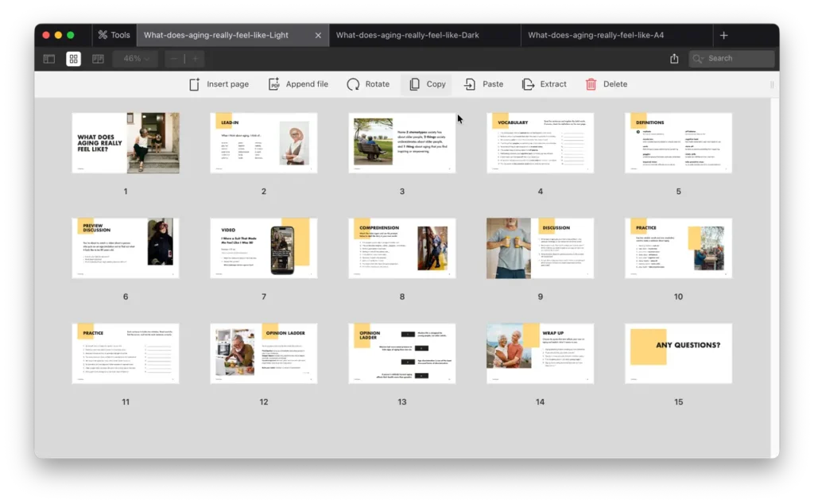Open the share/export icon

point(674,59)
